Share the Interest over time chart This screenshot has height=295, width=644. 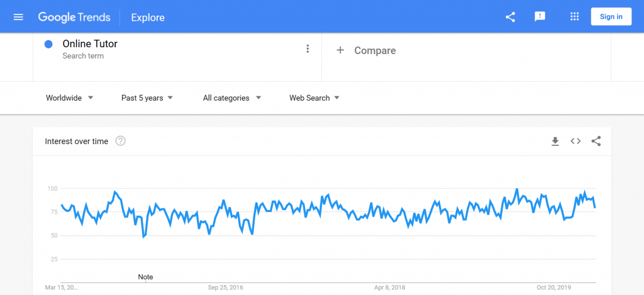pyautogui.click(x=596, y=142)
